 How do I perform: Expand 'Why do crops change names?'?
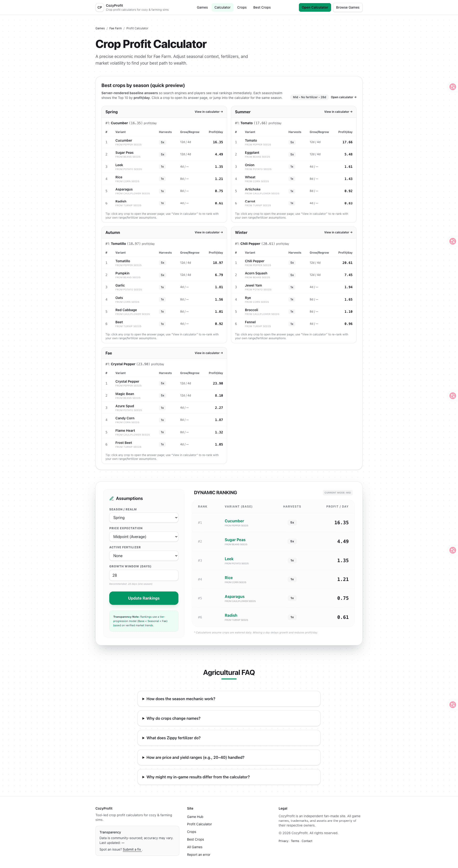229,718
